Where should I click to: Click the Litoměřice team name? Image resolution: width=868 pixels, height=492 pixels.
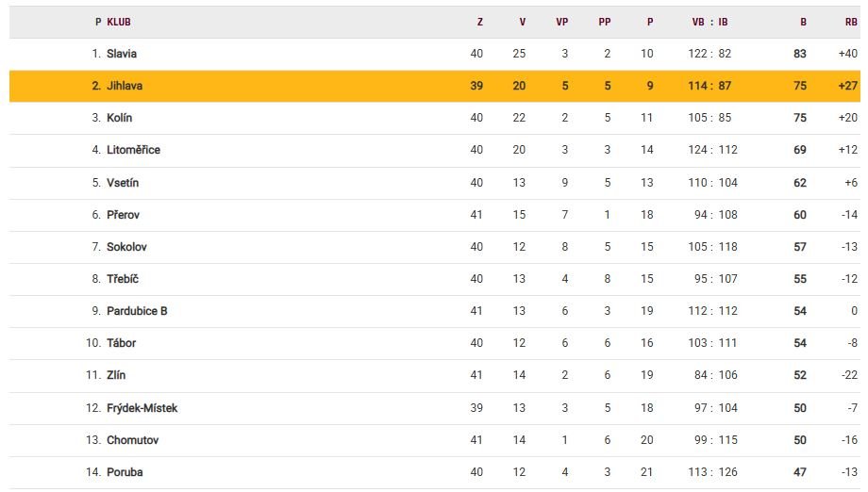(133, 150)
